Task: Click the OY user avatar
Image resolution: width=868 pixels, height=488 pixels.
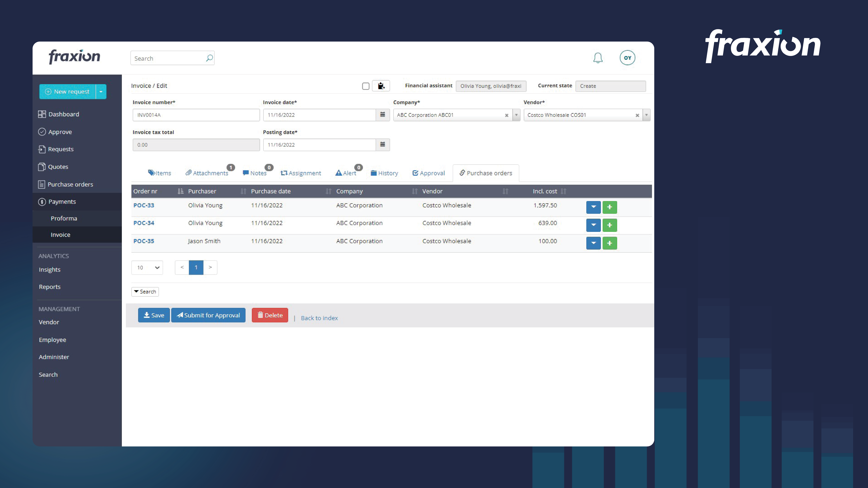Action: pos(627,58)
